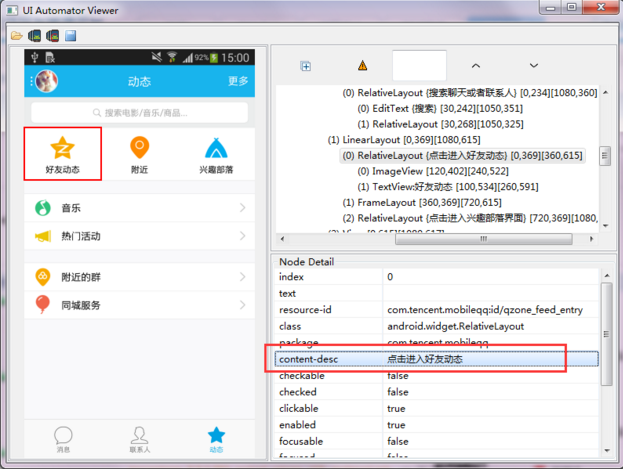Select the checked row in Node Detail
Viewport: 623px width, 469px height.
pos(436,392)
